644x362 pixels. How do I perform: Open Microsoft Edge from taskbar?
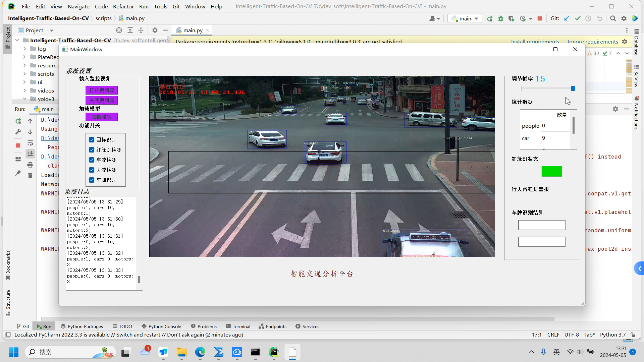point(200,352)
